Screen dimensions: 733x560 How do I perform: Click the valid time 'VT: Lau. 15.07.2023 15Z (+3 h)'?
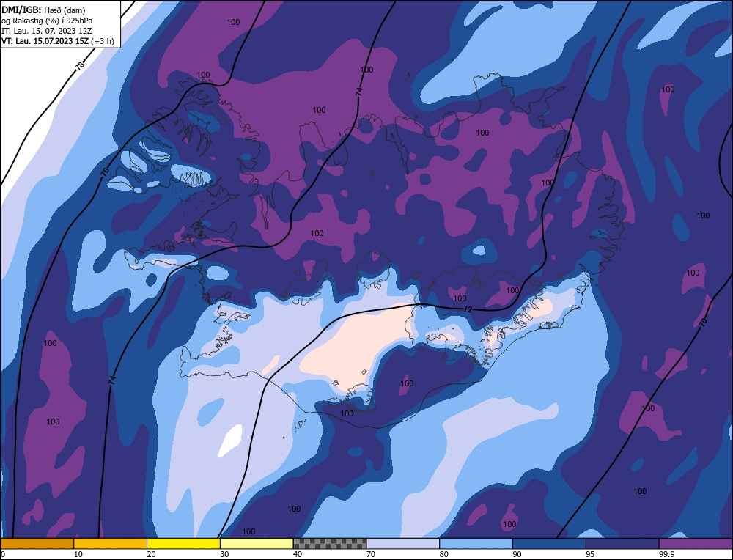click(x=57, y=41)
